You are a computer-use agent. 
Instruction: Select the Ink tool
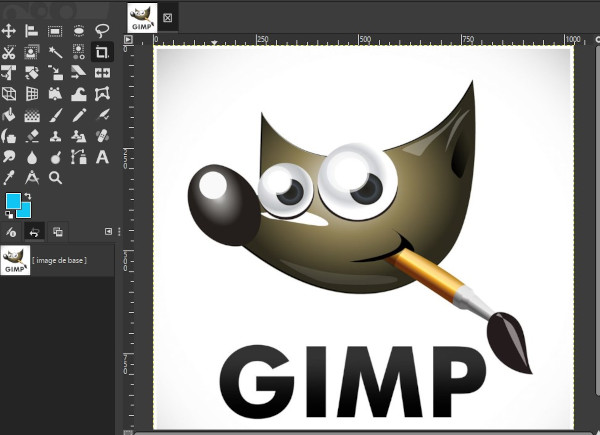point(8,136)
